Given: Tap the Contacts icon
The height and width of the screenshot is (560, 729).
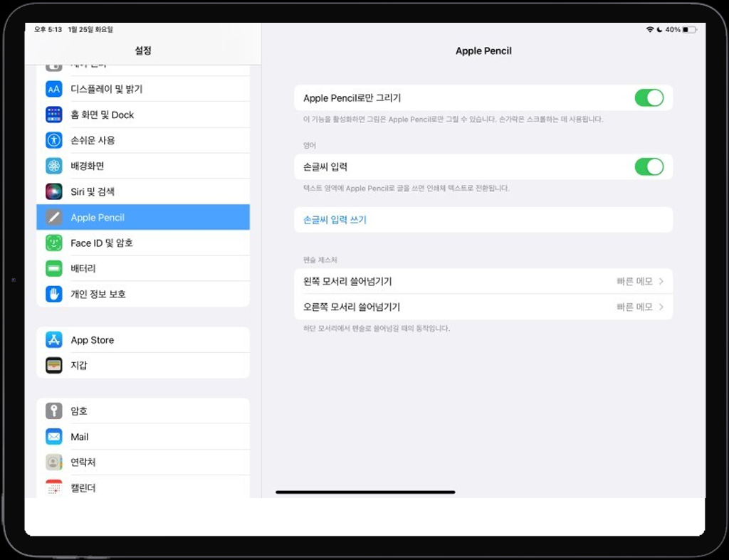Looking at the screenshot, I should 54,462.
